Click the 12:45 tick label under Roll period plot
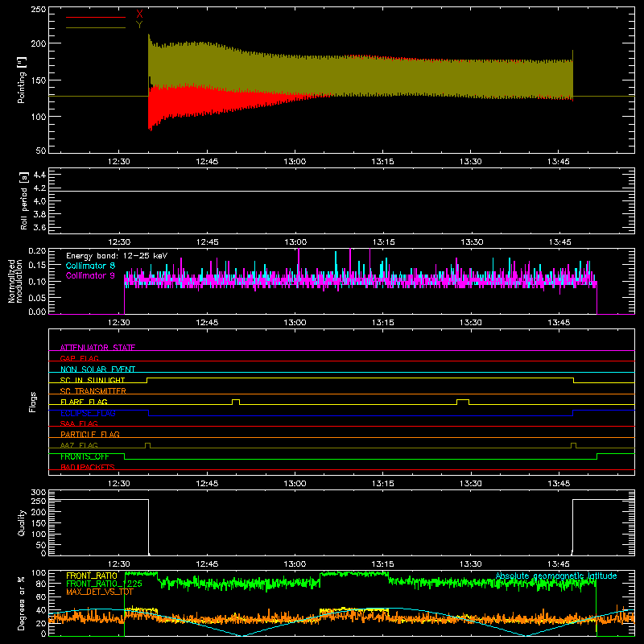Viewport: 644px width, 644px height. 207,242
